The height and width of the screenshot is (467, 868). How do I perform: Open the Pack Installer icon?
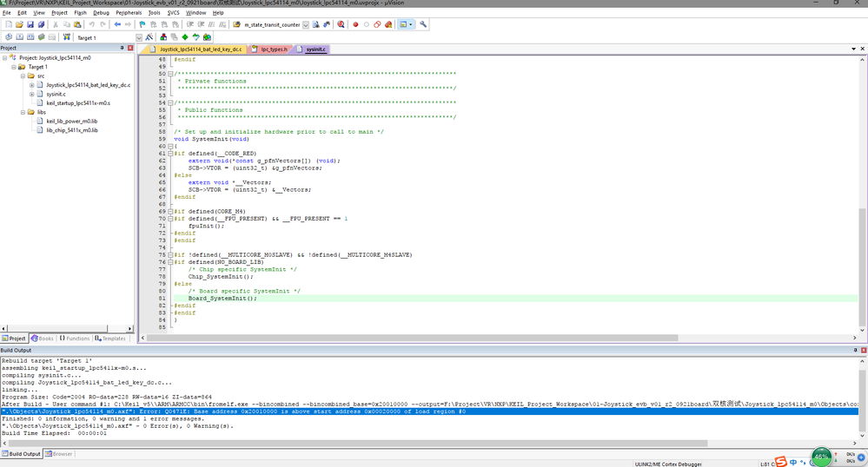click(207, 37)
